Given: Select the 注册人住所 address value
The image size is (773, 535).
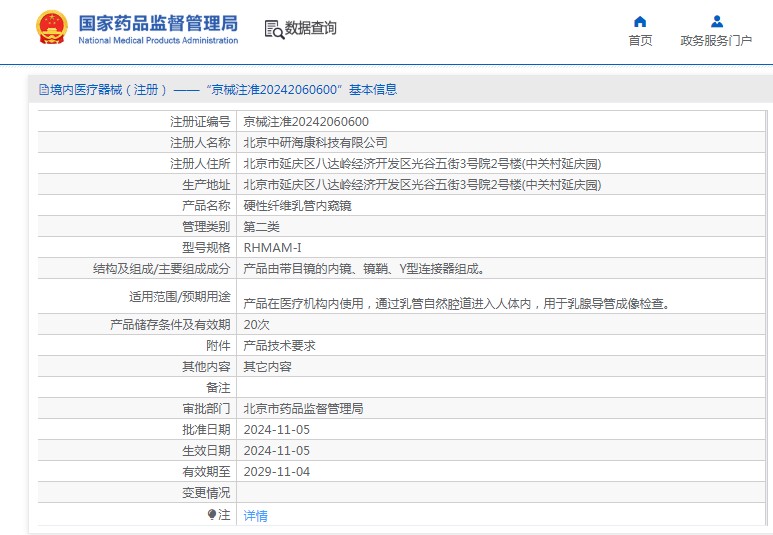Looking at the screenshot, I should pyautogui.click(x=422, y=164).
